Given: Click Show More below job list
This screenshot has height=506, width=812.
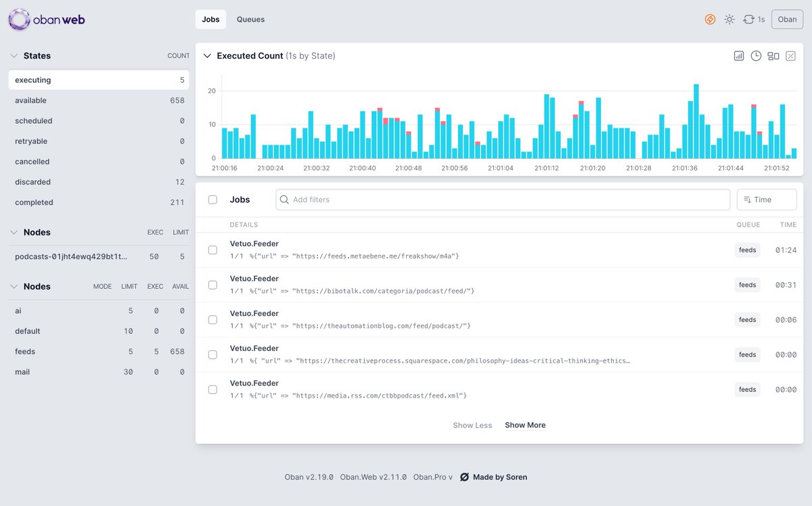Looking at the screenshot, I should tap(525, 425).
